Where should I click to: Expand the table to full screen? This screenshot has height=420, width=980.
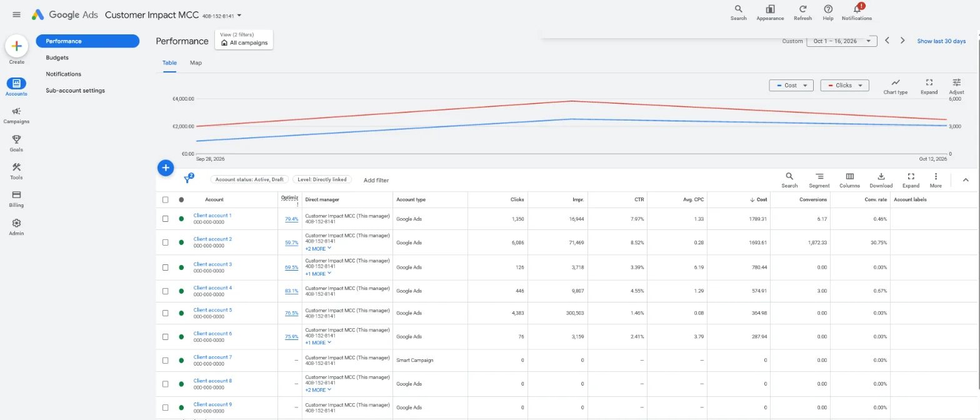(x=911, y=180)
